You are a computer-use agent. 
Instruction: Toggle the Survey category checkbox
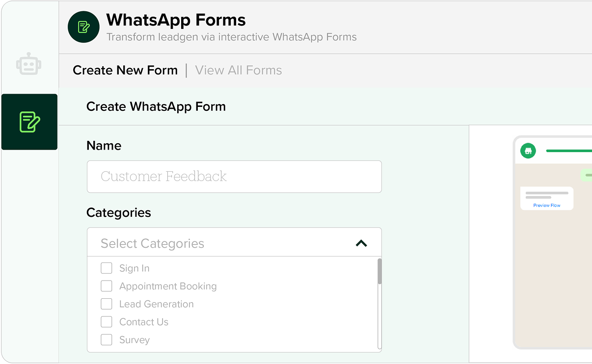[x=107, y=340]
